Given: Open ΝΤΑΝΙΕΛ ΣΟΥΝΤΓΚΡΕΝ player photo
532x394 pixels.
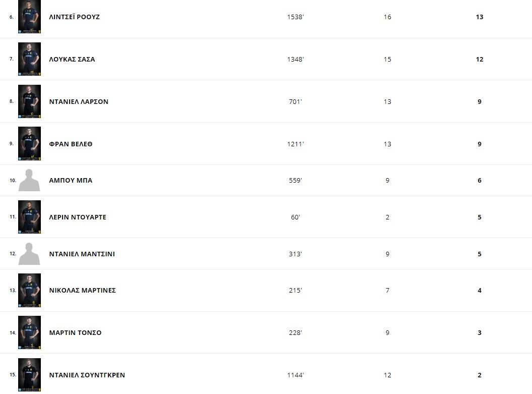Looking at the screenshot, I should pos(30,375).
